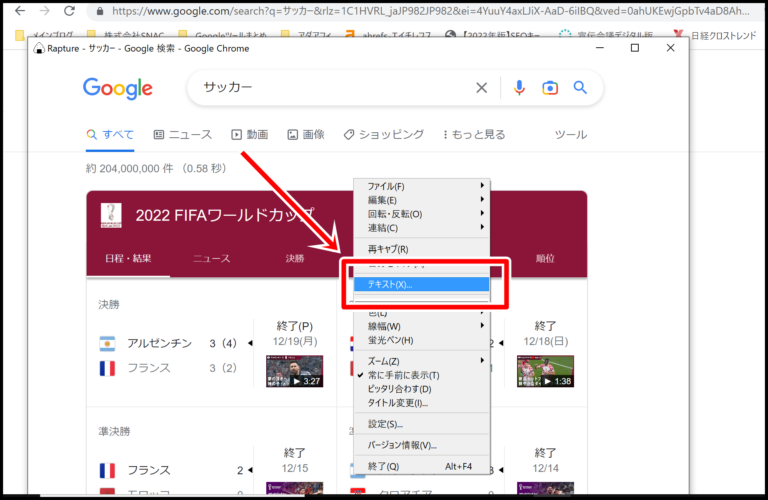This screenshot has width=768, height=500.
Task: Open the 日経クロストレンド bookmark
Action: click(x=715, y=35)
